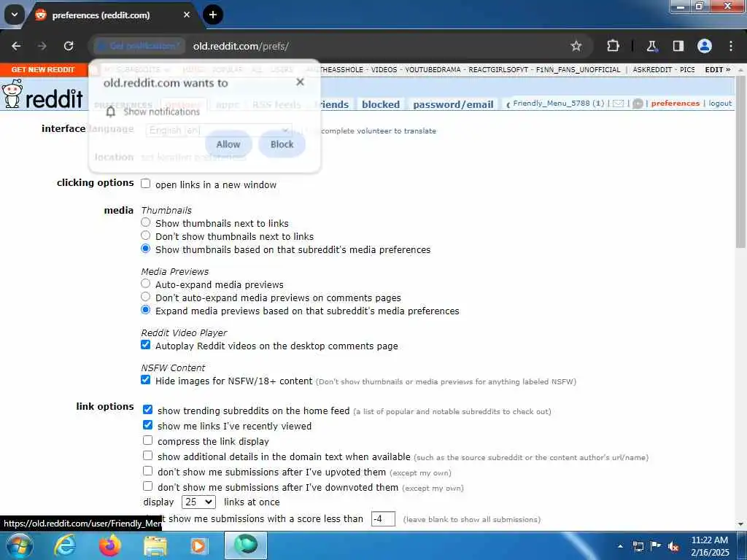Show hidden tray icons arrow
Image resolution: width=747 pixels, height=560 pixels.
coord(620,546)
